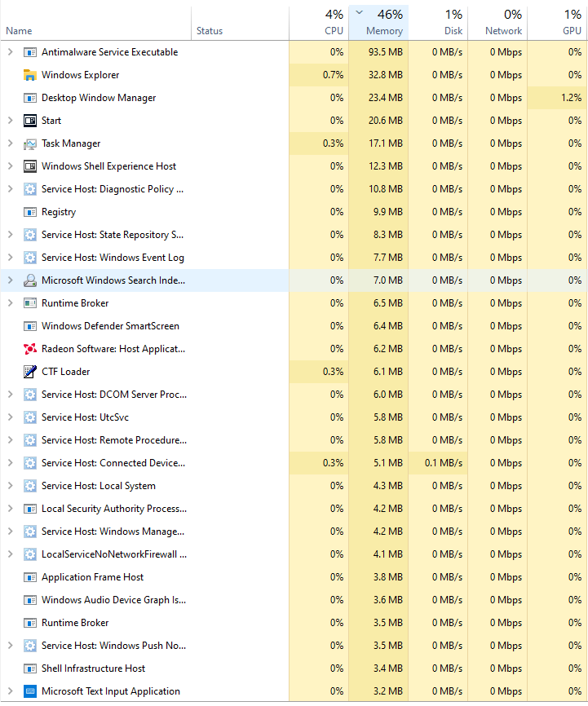Select the Windows Audio Device Graph Isolation name
588x706 pixels.
113,600
